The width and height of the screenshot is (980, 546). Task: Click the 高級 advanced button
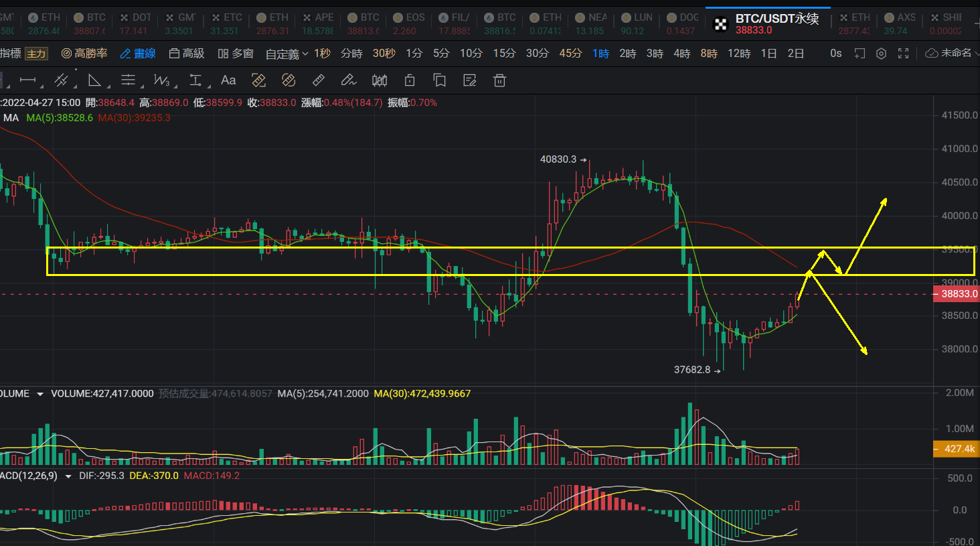187,54
